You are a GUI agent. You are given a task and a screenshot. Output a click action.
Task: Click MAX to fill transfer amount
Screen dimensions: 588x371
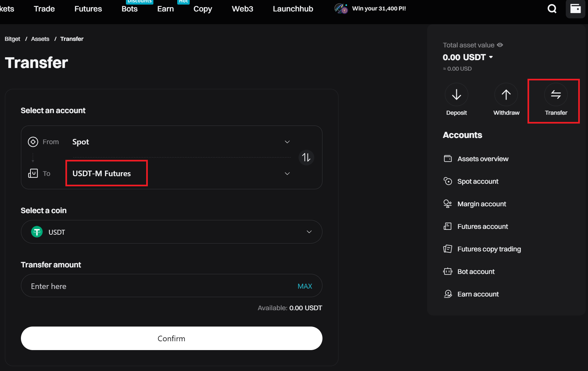coord(305,286)
